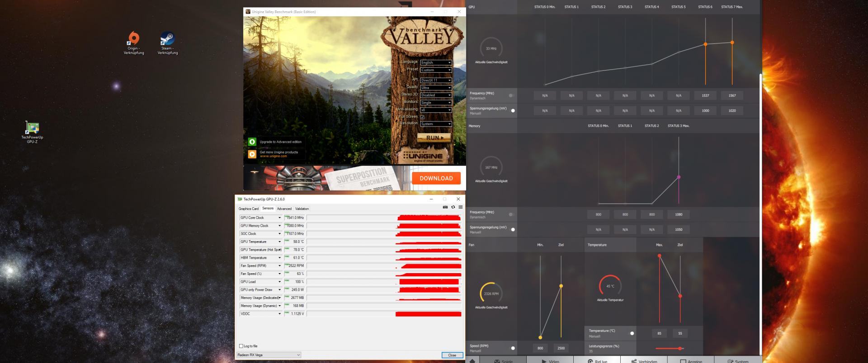Image resolution: width=868 pixels, height=363 pixels.
Task: Open the Radeon RX Vega device dropdown
Action: pos(269,355)
